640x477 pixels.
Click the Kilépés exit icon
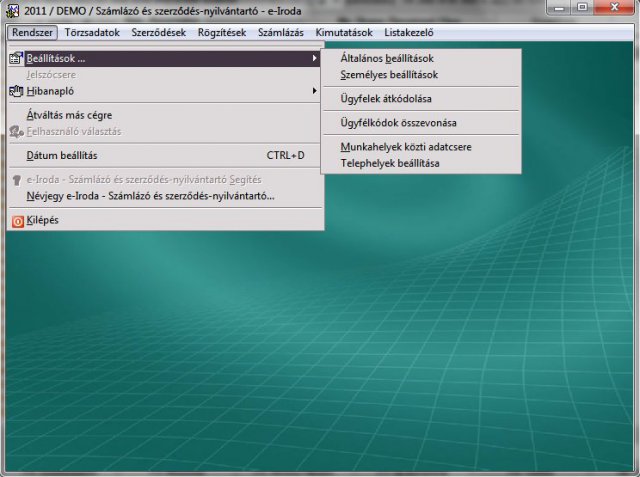pyautogui.click(x=15, y=220)
